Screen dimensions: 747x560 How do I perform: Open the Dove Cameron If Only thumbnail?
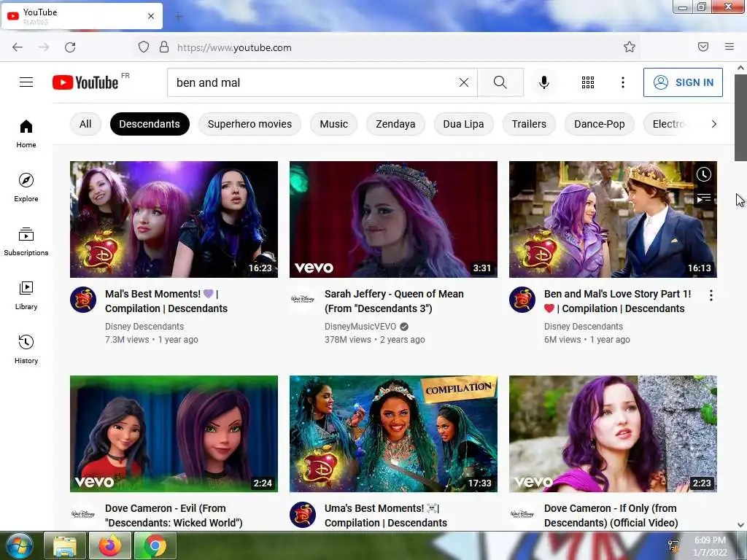[x=613, y=434]
